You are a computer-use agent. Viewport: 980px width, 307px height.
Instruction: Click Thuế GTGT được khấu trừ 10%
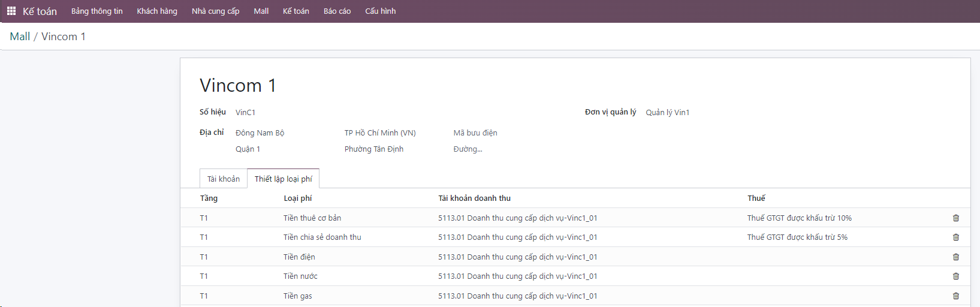point(800,218)
